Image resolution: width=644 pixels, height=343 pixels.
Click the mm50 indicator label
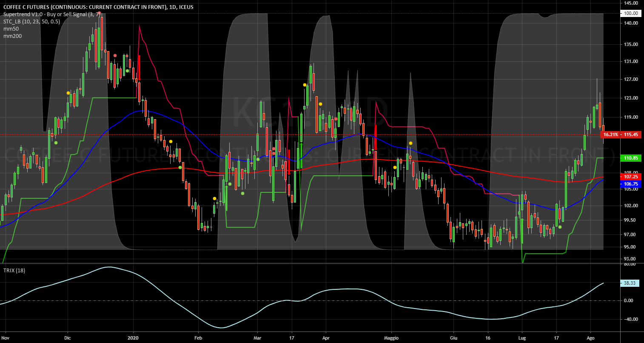[x=10, y=29]
